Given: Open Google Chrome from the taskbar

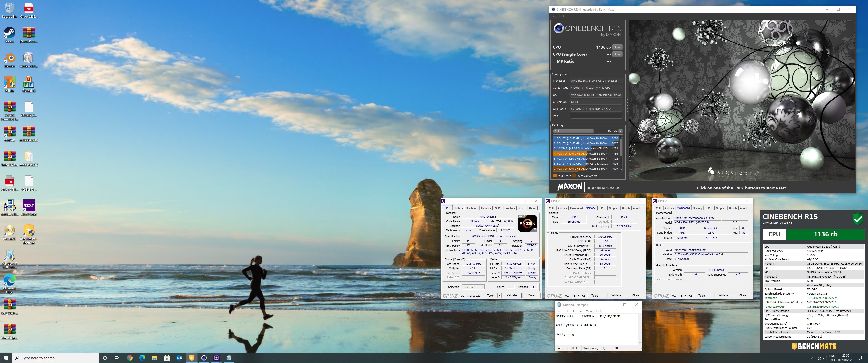Looking at the screenshot, I should [x=130, y=358].
